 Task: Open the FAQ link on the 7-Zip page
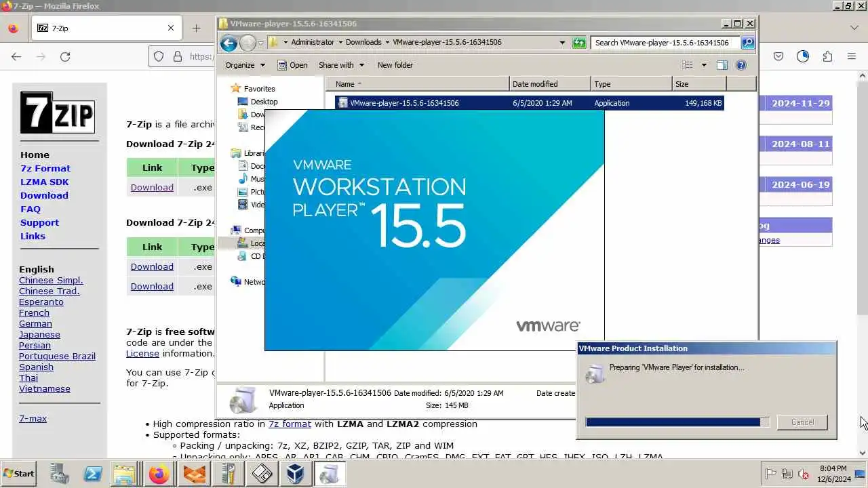coord(31,209)
